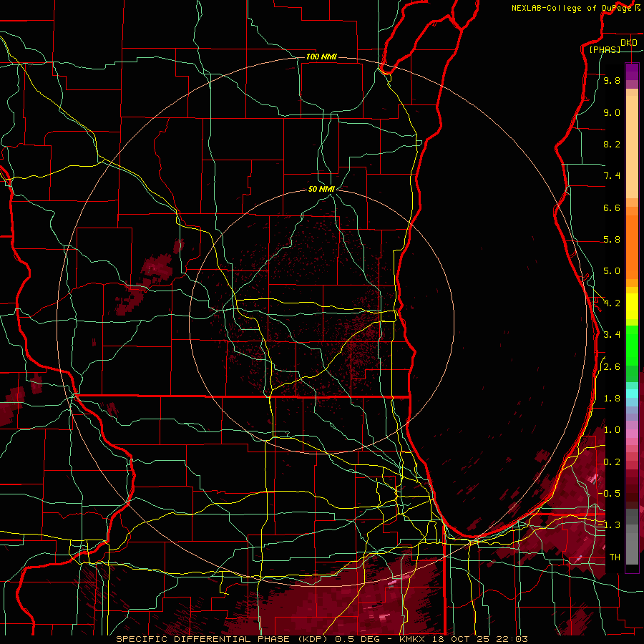Image resolution: width=644 pixels, height=644 pixels.
Task: Click the "100 NMI" range ring label
Action: [x=321, y=57]
